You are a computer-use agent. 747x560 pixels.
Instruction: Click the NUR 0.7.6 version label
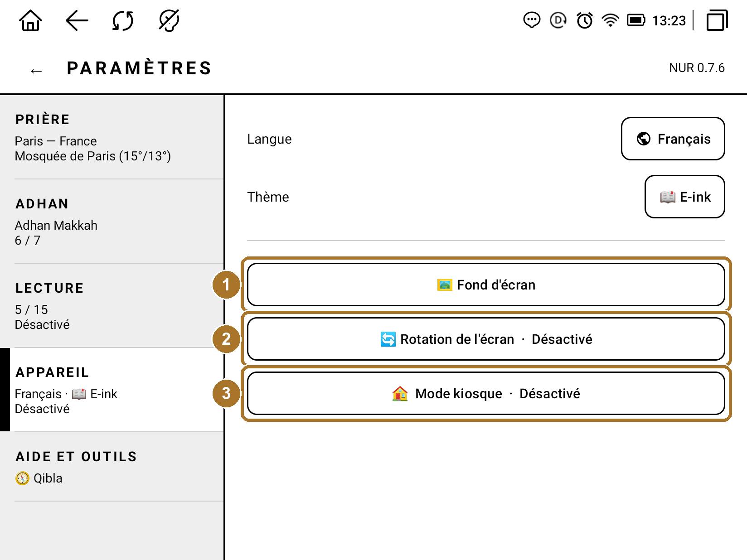697,68
